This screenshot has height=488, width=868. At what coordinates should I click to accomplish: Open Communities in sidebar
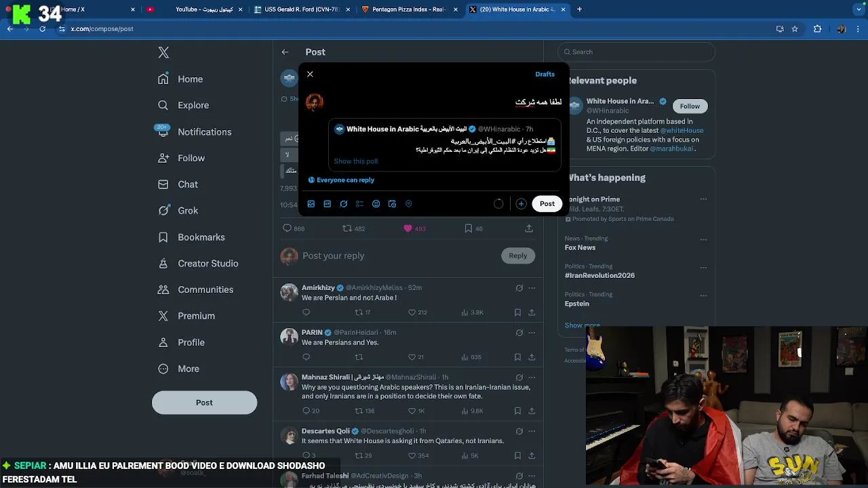click(195, 289)
